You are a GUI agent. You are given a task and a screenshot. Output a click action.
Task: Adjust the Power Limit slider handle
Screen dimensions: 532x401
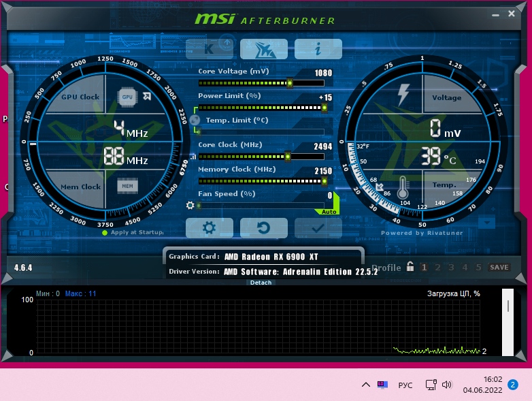click(325, 108)
